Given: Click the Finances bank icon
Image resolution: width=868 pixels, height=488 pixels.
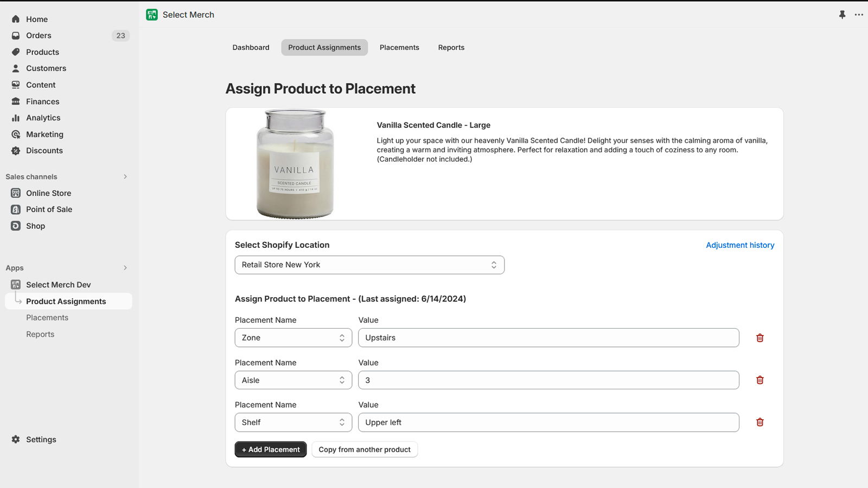Looking at the screenshot, I should coord(16,101).
